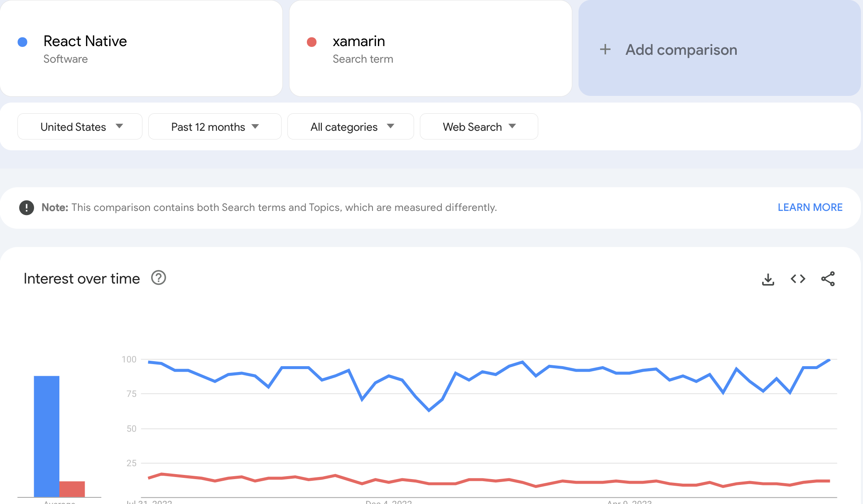Click the 50 axis label
The height and width of the screenshot is (504, 863).
tap(132, 429)
